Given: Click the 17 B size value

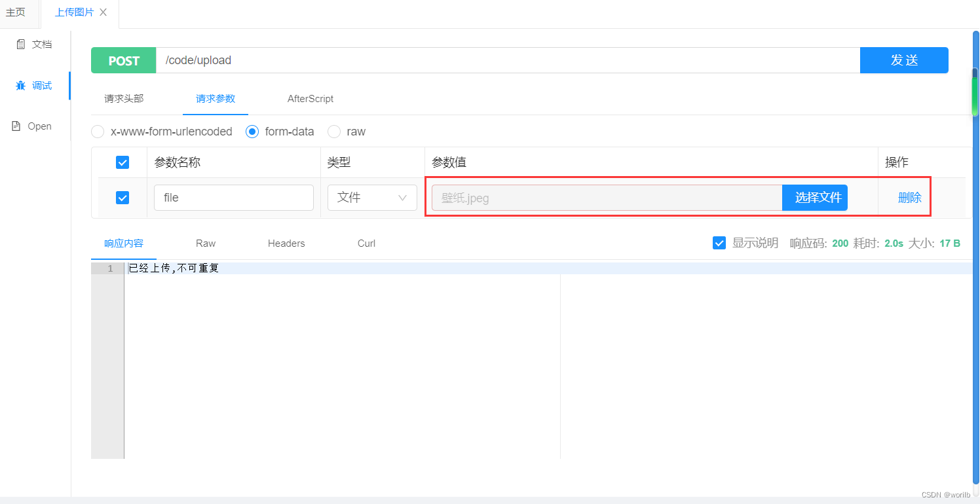Looking at the screenshot, I should (x=950, y=243).
